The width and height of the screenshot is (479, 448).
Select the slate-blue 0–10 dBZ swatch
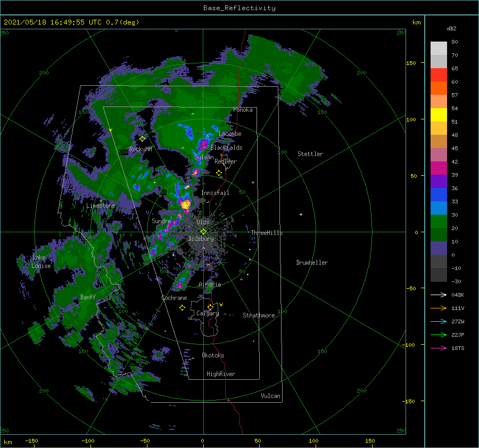439,248
